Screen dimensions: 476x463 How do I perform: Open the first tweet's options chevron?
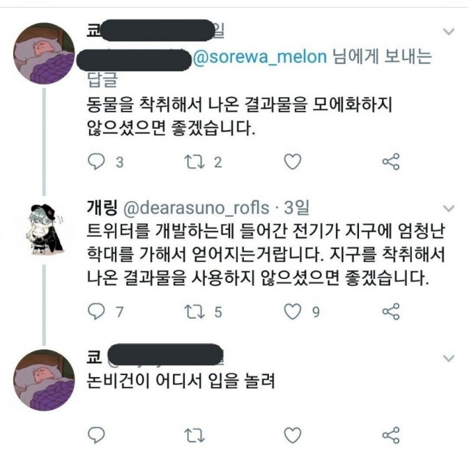[450, 32]
